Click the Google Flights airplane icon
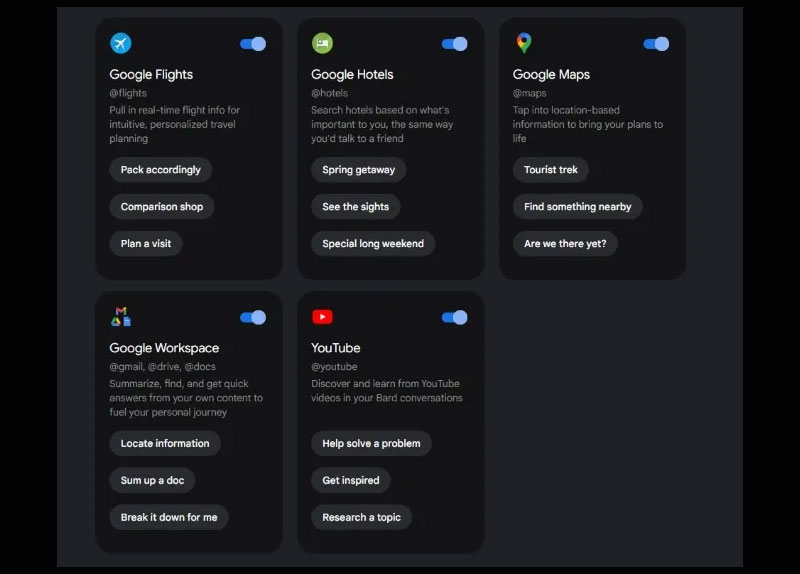 121,43
